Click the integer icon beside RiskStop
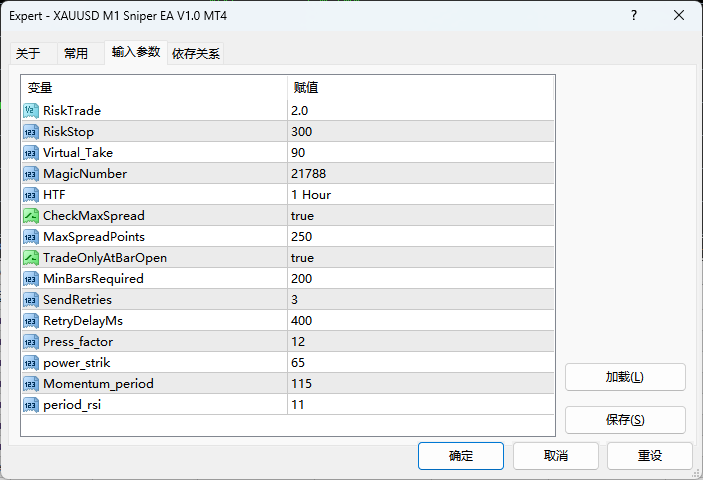 click(31, 131)
